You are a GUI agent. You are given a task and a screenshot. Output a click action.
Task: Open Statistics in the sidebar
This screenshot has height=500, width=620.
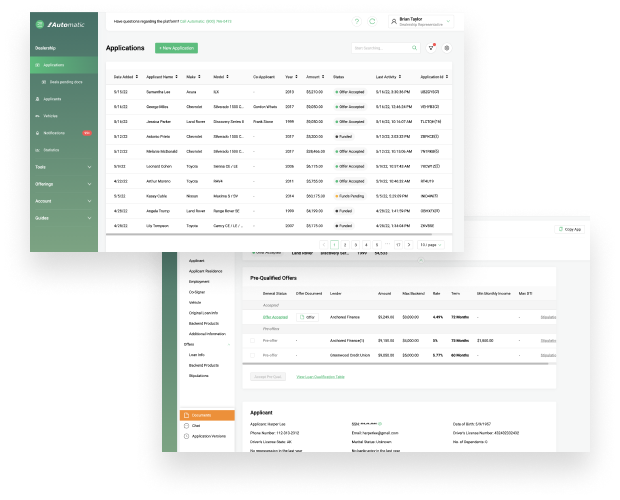click(x=51, y=149)
